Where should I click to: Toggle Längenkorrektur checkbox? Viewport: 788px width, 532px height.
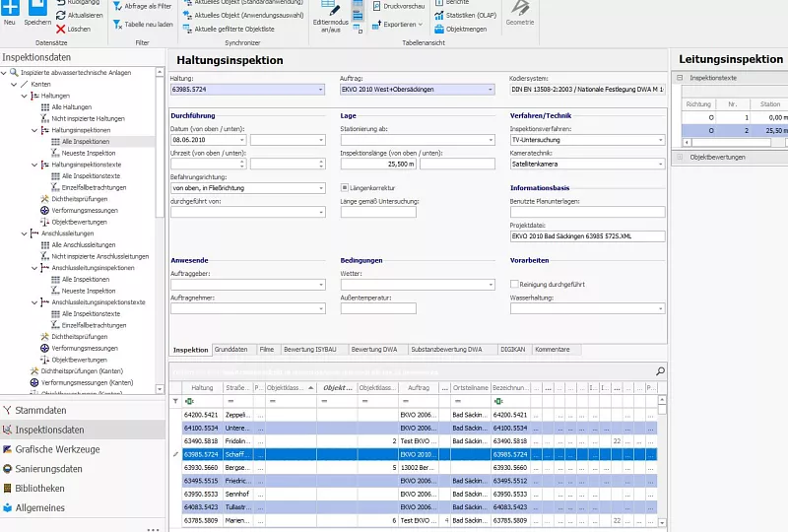click(344, 188)
